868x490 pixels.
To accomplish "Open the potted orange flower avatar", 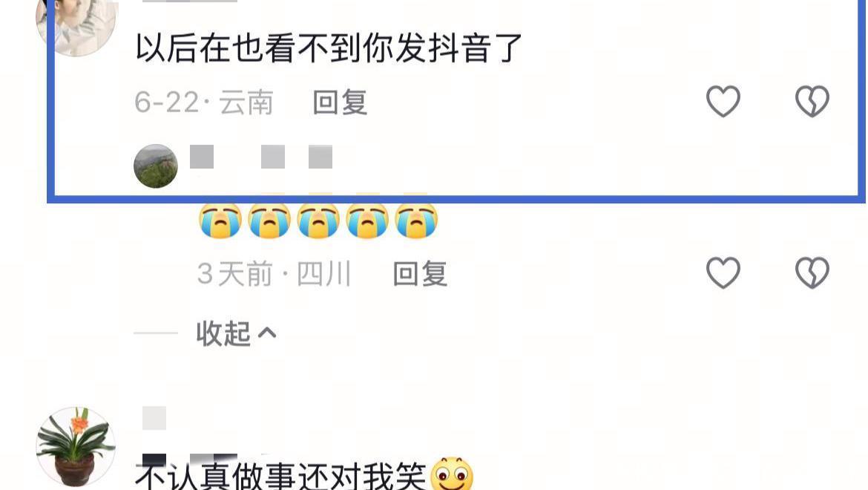I will (x=76, y=448).
